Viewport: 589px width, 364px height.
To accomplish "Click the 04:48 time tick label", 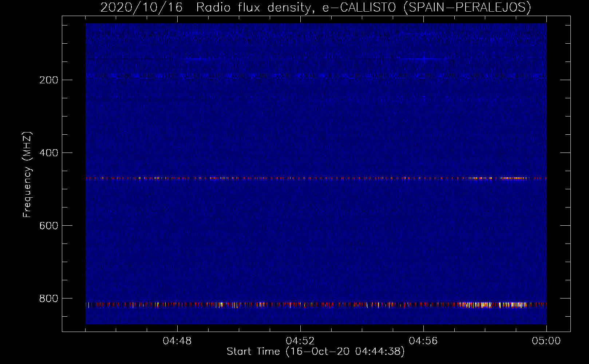I will point(177,341).
